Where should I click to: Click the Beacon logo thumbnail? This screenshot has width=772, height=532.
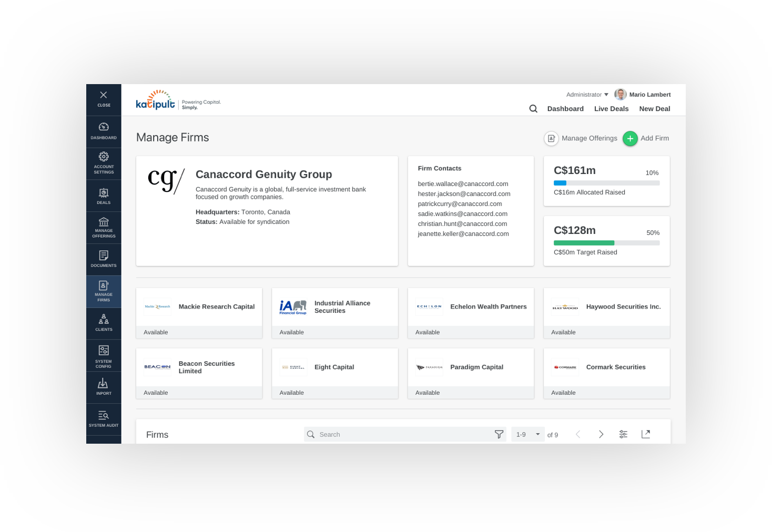(157, 367)
